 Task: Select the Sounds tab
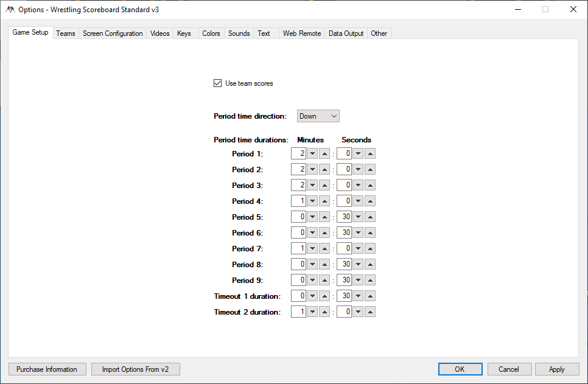coord(239,33)
